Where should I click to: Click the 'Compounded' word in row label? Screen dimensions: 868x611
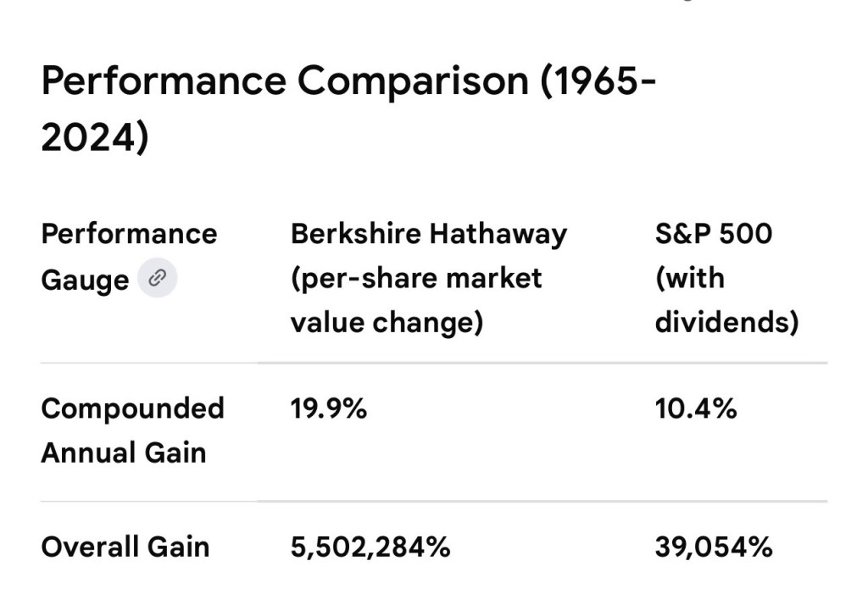pyautogui.click(x=132, y=408)
